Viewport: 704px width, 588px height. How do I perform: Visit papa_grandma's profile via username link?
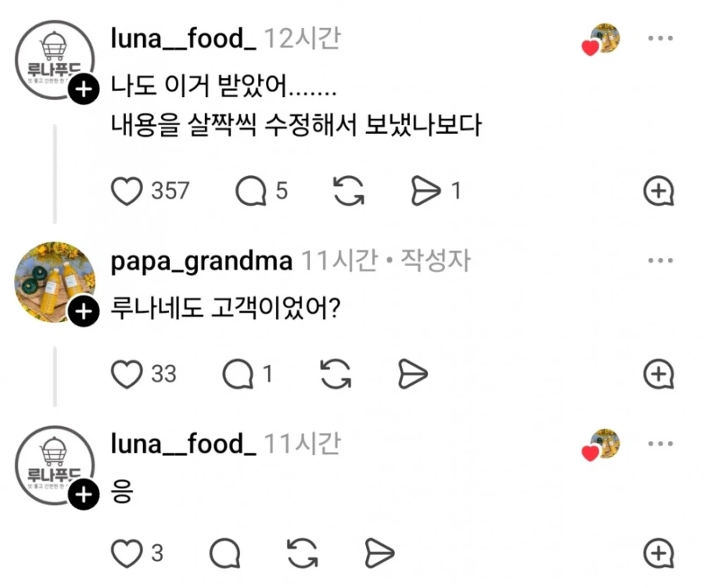(199, 260)
